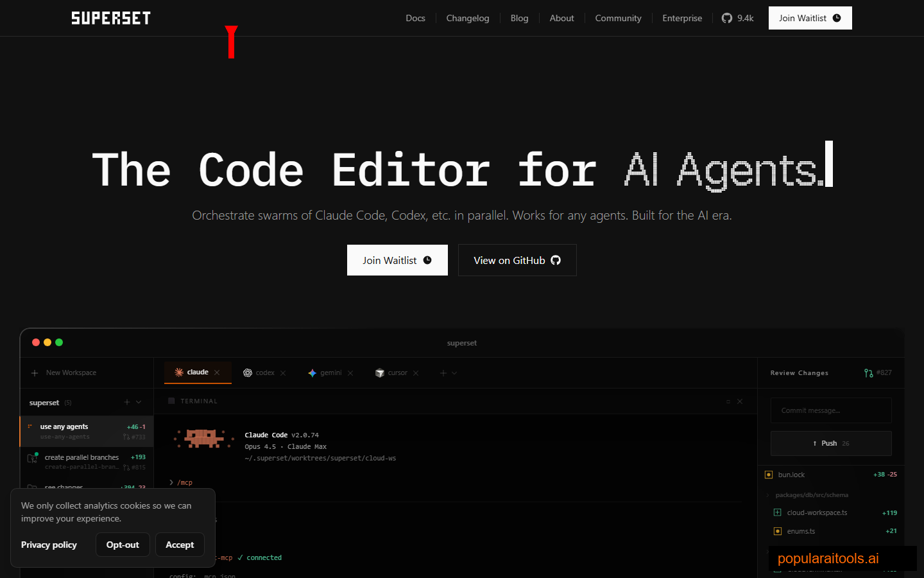This screenshot has width=924, height=578.
Task: Click the Cursor cube icon
Action: click(379, 372)
